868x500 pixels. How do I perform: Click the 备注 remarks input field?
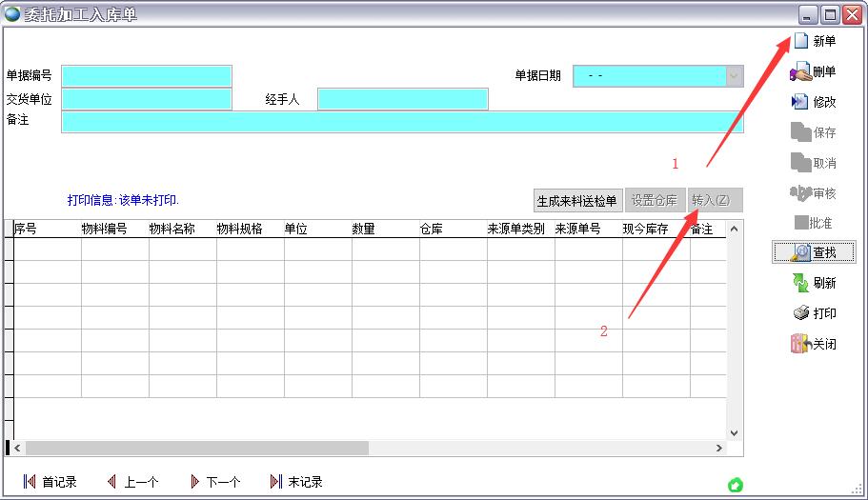coord(401,121)
